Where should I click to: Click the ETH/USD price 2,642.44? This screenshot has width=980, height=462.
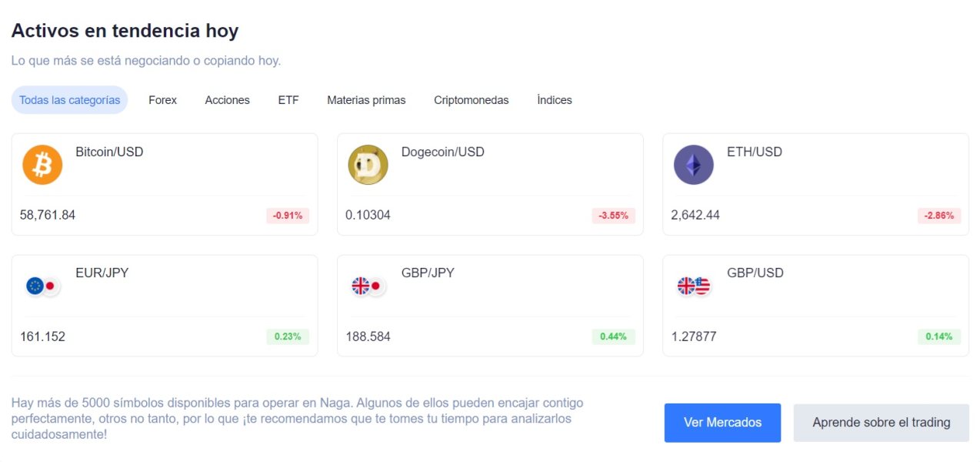695,215
